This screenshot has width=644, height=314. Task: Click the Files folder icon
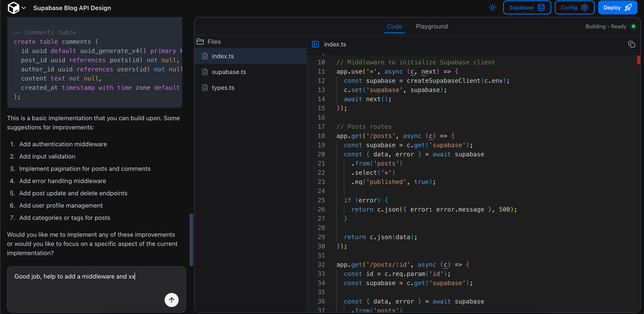[x=200, y=42]
